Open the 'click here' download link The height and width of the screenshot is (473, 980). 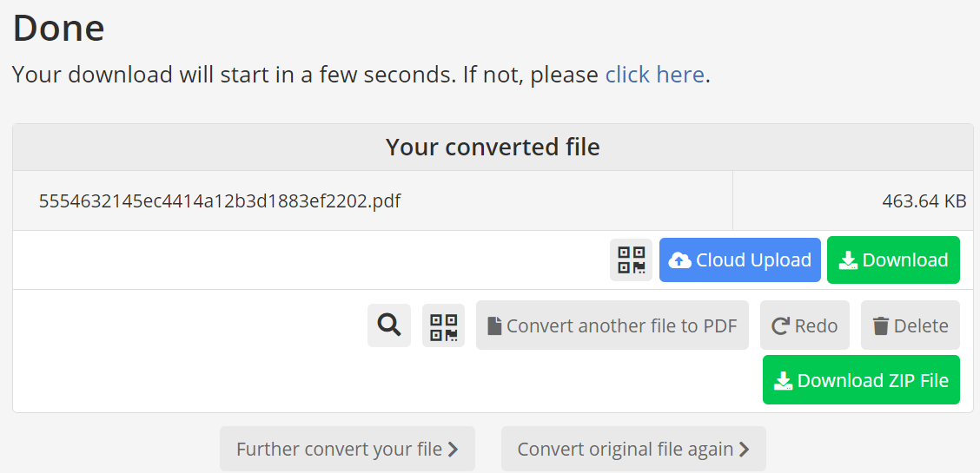[654, 75]
